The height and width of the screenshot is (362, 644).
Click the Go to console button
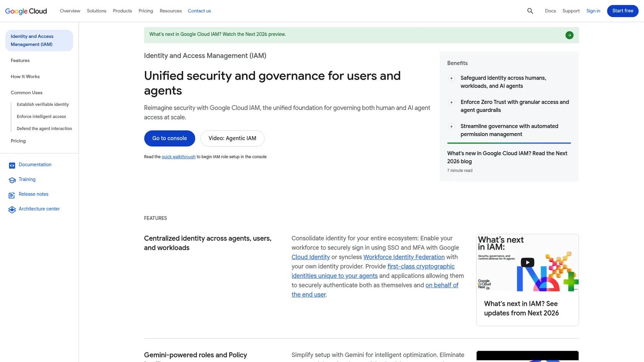pos(170,138)
